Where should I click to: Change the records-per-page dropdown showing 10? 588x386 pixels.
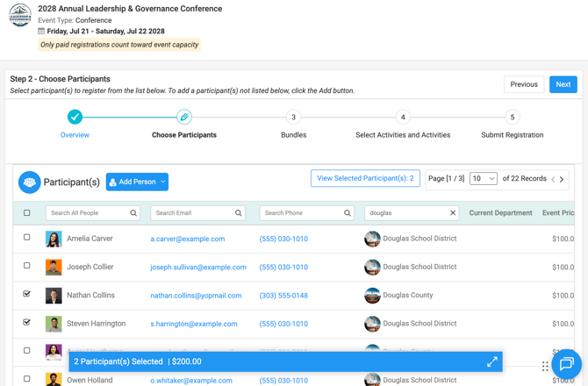[x=484, y=178]
